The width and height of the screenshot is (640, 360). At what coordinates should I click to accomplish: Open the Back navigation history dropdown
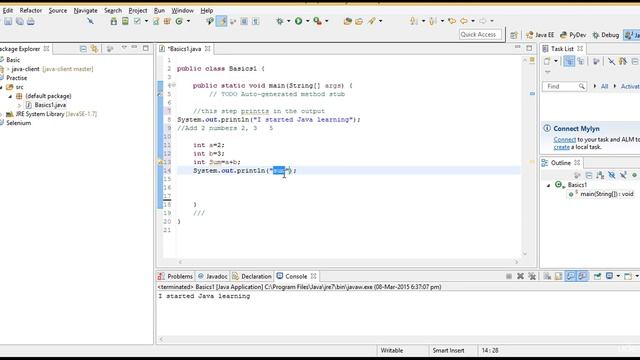pos(473,21)
